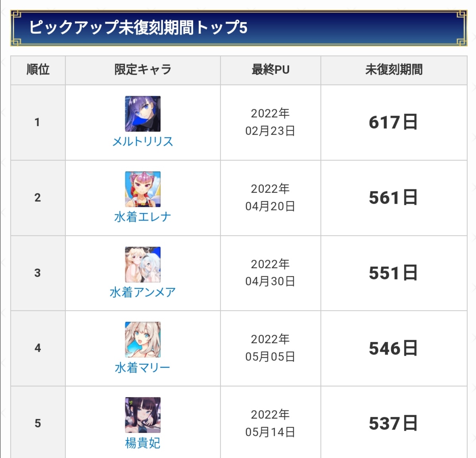Click the 551日 value cell
476x458 pixels.
[x=393, y=273]
